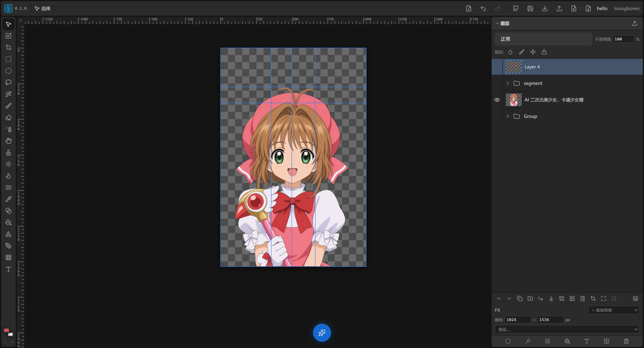The height and width of the screenshot is (348, 644).
Task: Toggle visibility of the AI 二次元美少女 layer
Action: click(497, 100)
